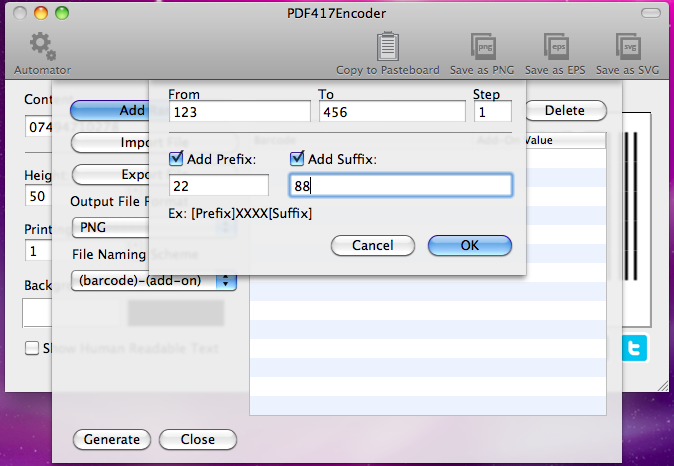Open the Automator gear icon
This screenshot has height=466, width=674.
pyautogui.click(x=42, y=46)
